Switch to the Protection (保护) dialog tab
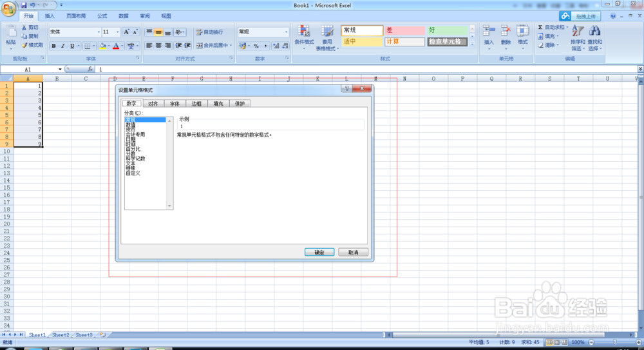 [240, 104]
